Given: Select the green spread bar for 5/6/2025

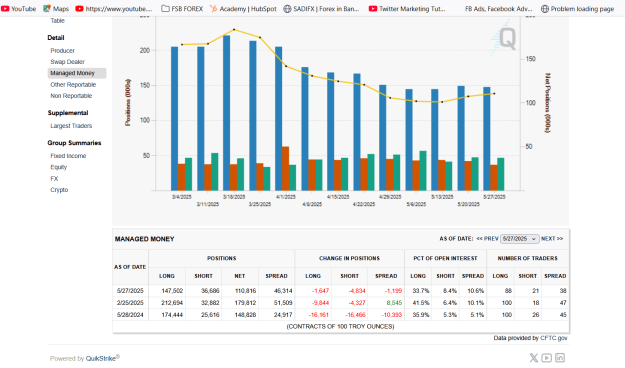Looking at the screenshot, I should click(423, 171).
